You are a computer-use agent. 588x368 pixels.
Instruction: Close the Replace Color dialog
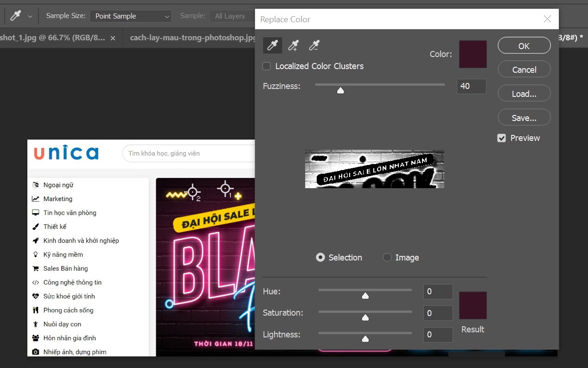pos(547,19)
